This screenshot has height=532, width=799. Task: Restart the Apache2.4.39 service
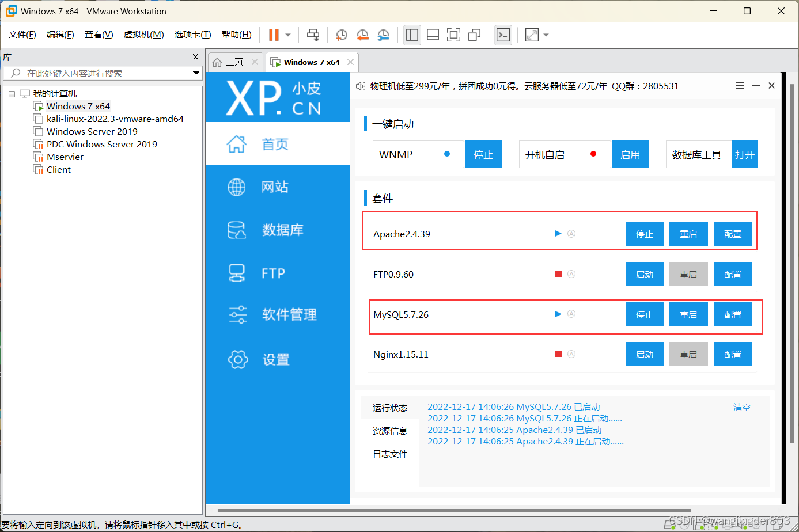pos(688,234)
